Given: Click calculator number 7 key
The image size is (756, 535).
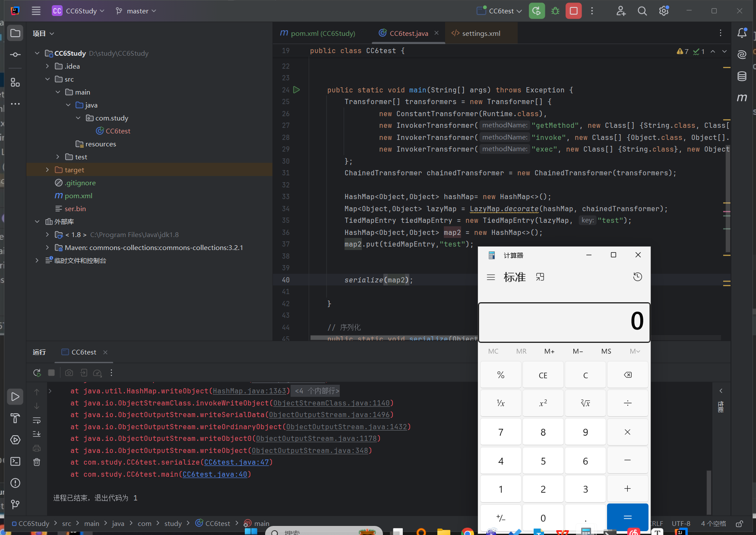Looking at the screenshot, I should (501, 432).
